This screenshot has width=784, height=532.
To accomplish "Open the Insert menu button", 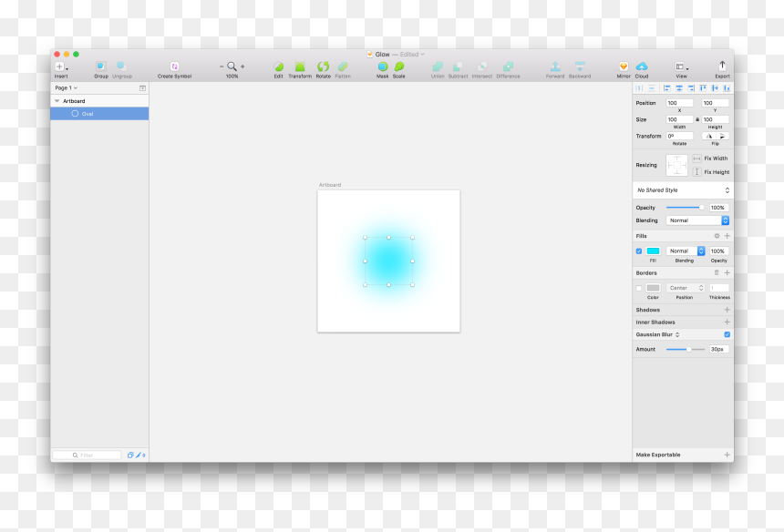I will click(x=61, y=66).
